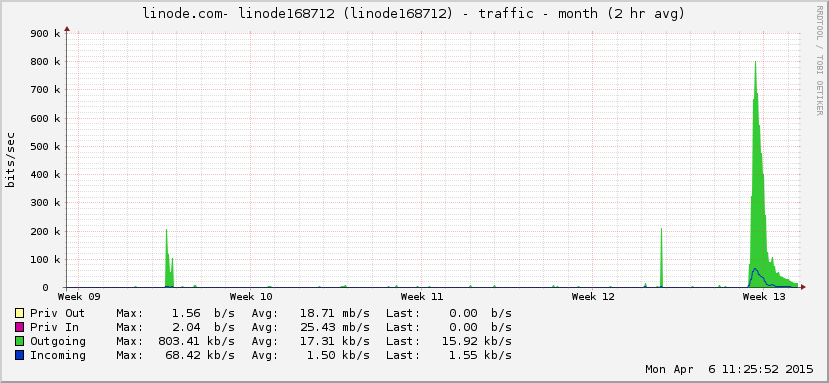Click the blue Incoming legend swatch
The height and width of the screenshot is (383, 829).
(20, 355)
